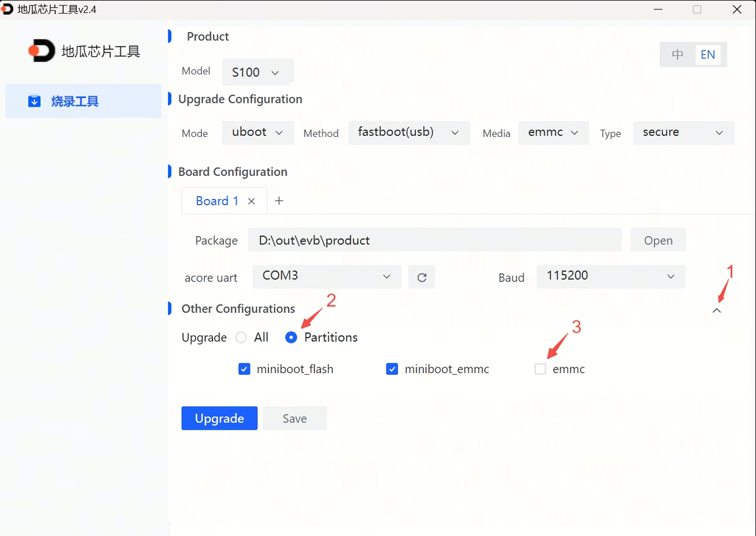Select the burn tool sidebar icon
This screenshot has width=756, height=536.
click(35, 102)
